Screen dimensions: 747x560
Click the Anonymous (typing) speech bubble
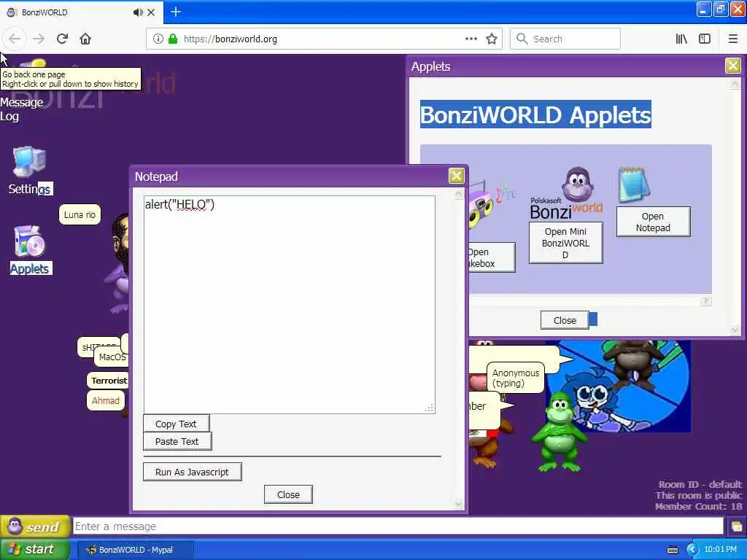516,378
